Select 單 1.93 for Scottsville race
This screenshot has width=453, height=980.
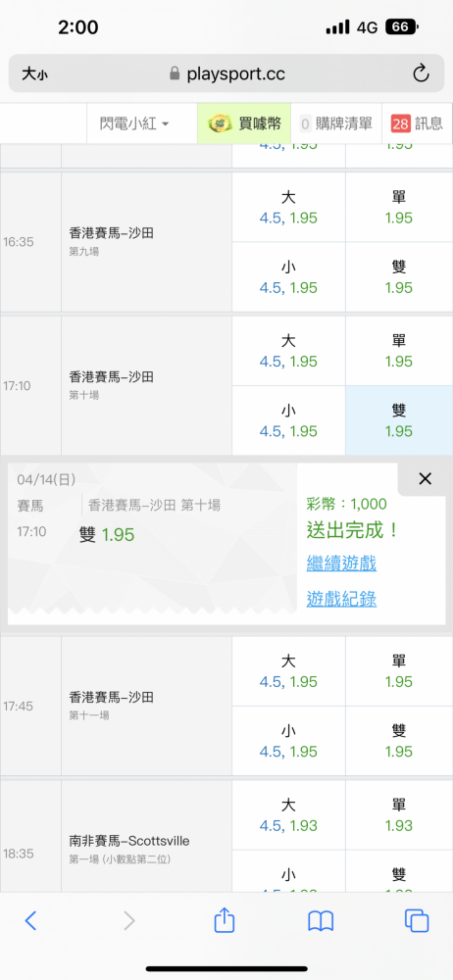[399, 815]
